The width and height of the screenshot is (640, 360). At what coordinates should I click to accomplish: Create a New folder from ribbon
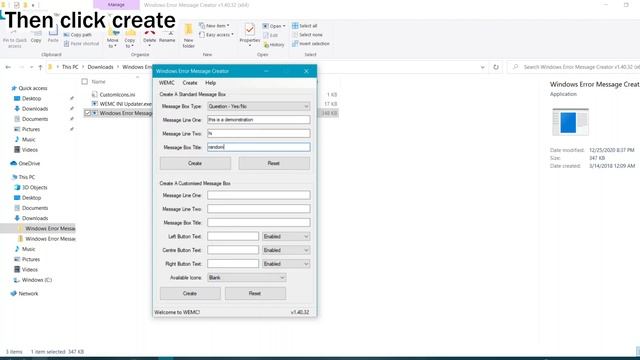click(189, 36)
